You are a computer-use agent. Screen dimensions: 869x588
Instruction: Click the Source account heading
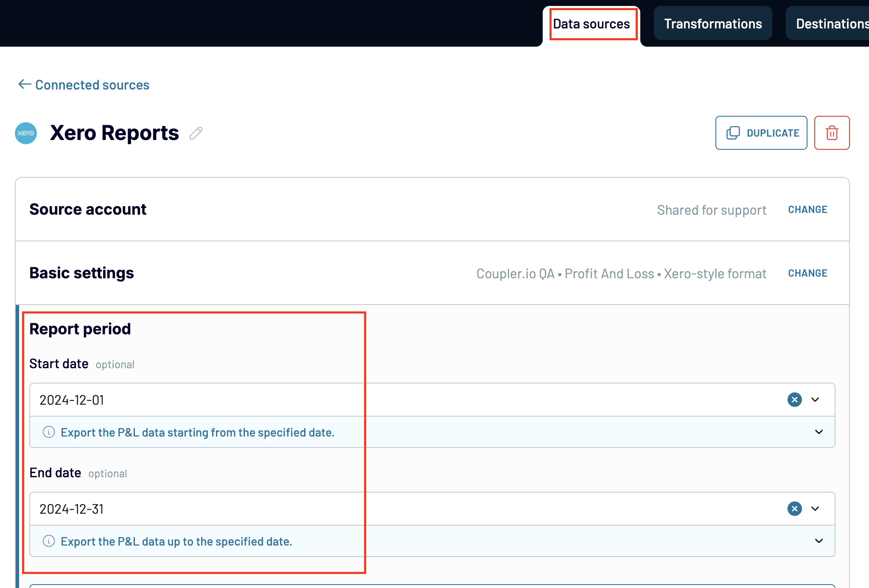pos(88,210)
